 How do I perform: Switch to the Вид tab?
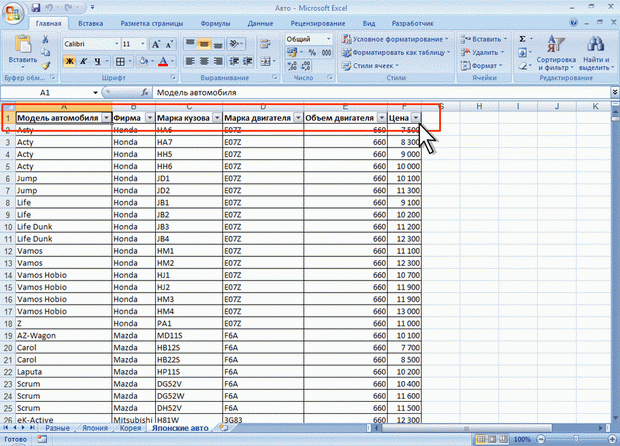click(x=369, y=24)
